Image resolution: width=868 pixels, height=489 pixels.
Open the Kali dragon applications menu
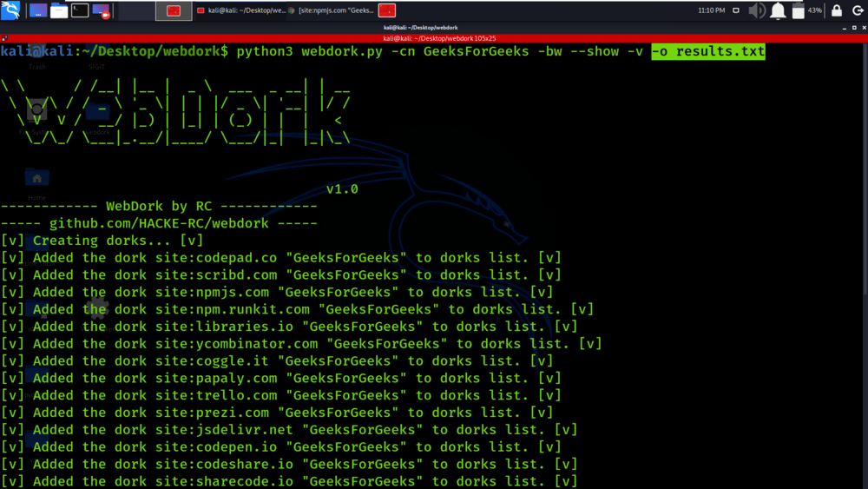pyautogui.click(x=10, y=10)
